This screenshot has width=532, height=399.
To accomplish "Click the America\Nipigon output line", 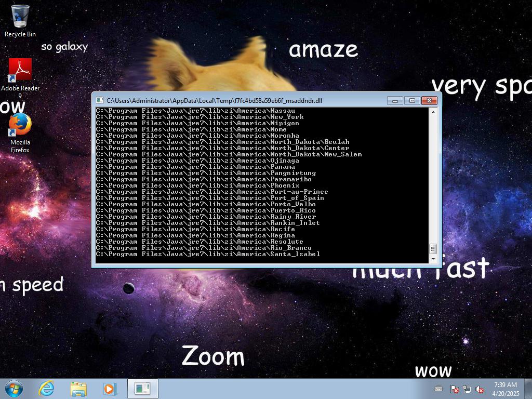I will tap(197, 123).
